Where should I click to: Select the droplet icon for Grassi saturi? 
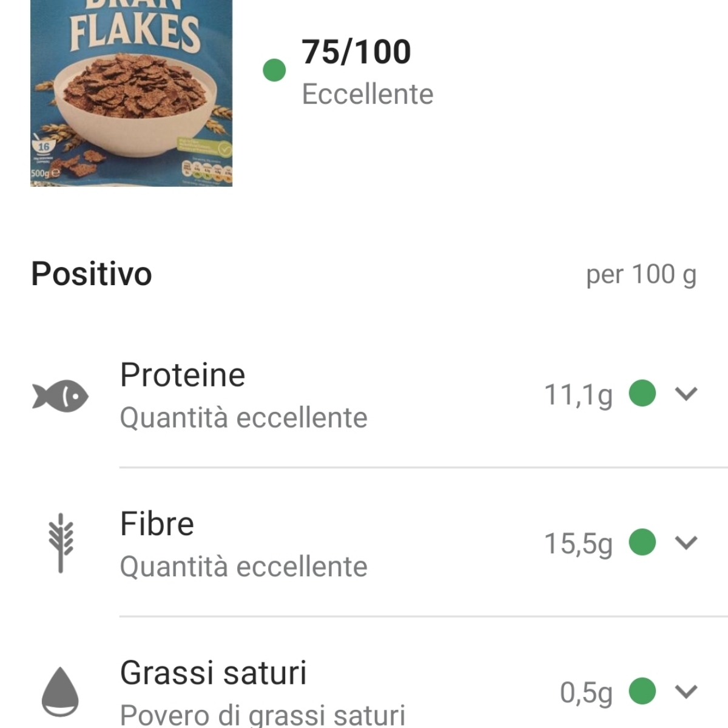click(x=61, y=692)
